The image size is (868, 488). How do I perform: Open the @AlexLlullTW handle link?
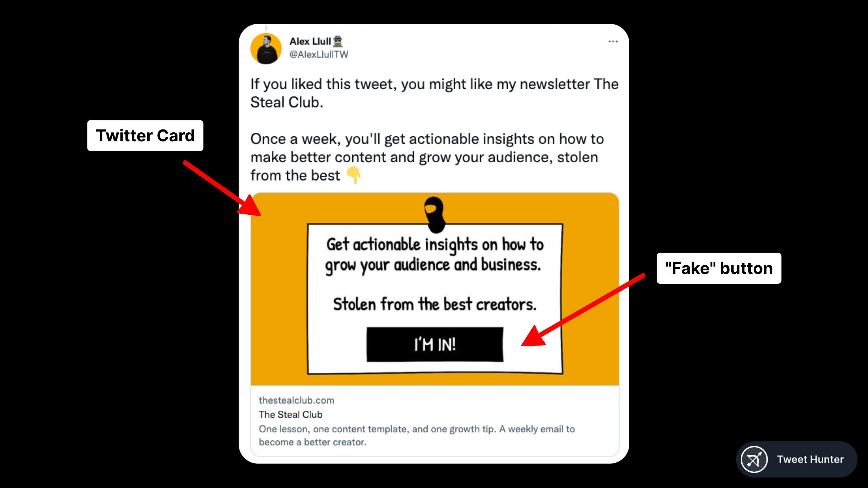click(x=319, y=55)
